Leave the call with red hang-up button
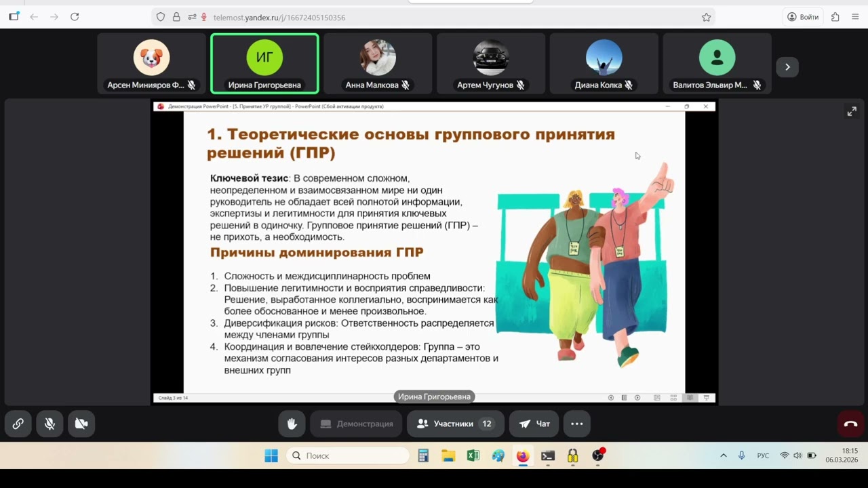 click(x=850, y=424)
